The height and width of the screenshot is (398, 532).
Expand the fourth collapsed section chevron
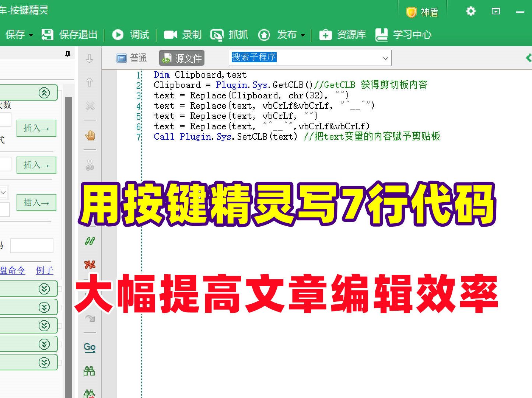coord(44,344)
